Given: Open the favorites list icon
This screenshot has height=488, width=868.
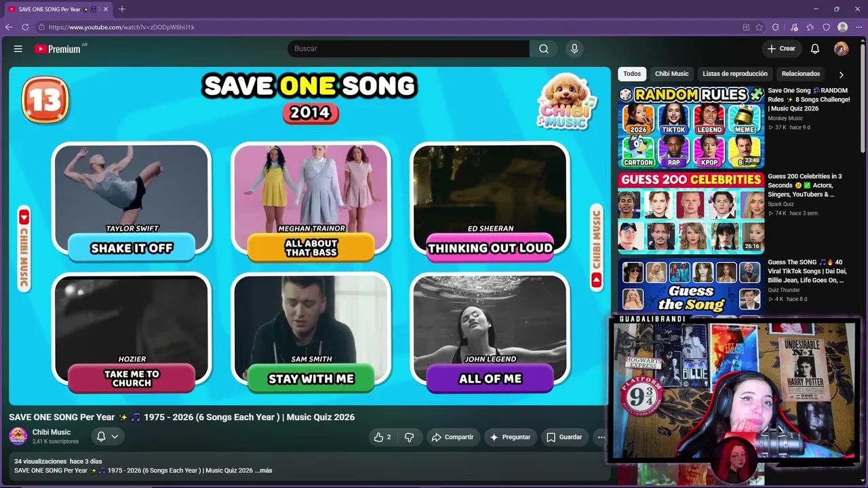Looking at the screenshot, I should (810, 27).
